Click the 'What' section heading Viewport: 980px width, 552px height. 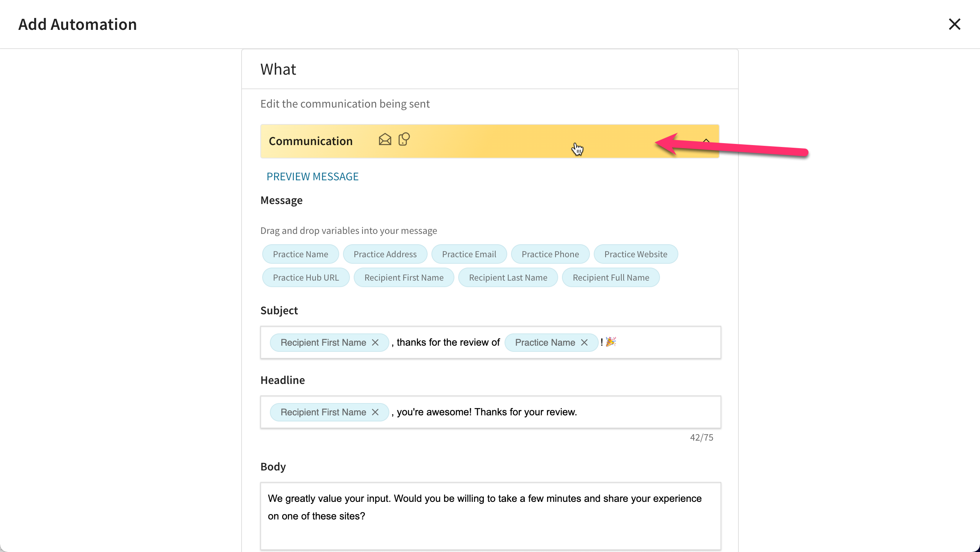click(278, 69)
